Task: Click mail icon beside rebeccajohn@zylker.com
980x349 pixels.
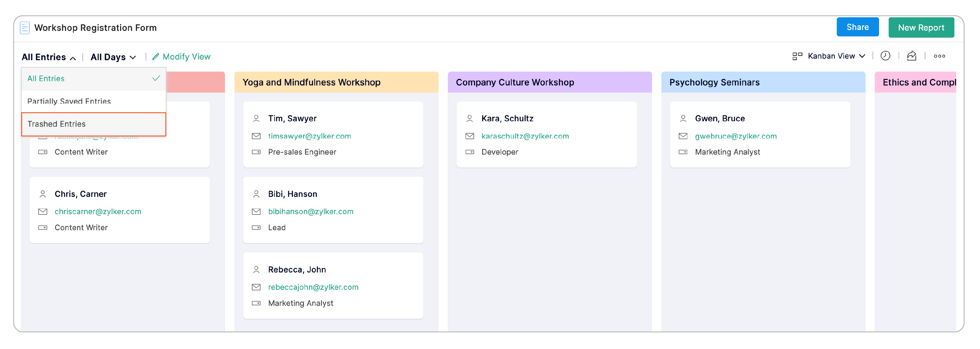Action: click(256, 287)
